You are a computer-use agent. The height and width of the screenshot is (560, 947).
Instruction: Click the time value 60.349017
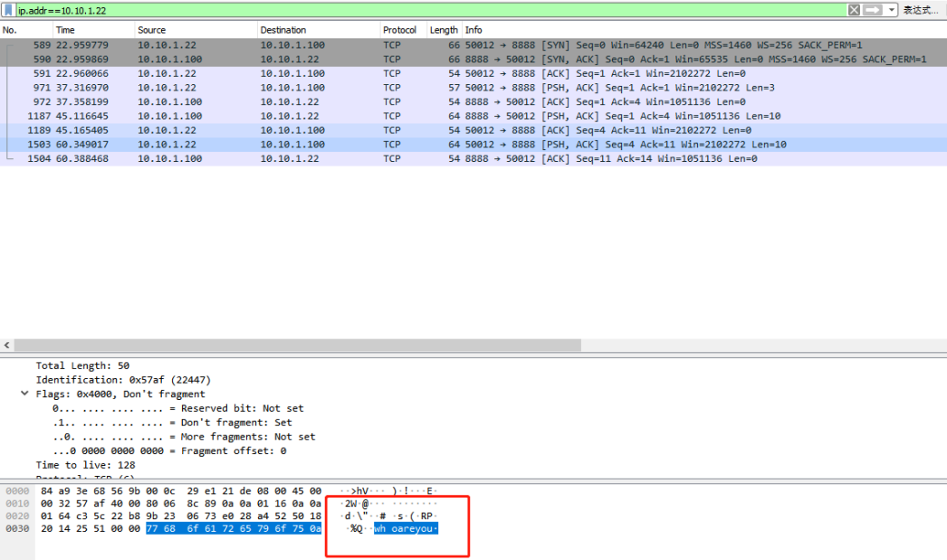[x=82, y=144]
